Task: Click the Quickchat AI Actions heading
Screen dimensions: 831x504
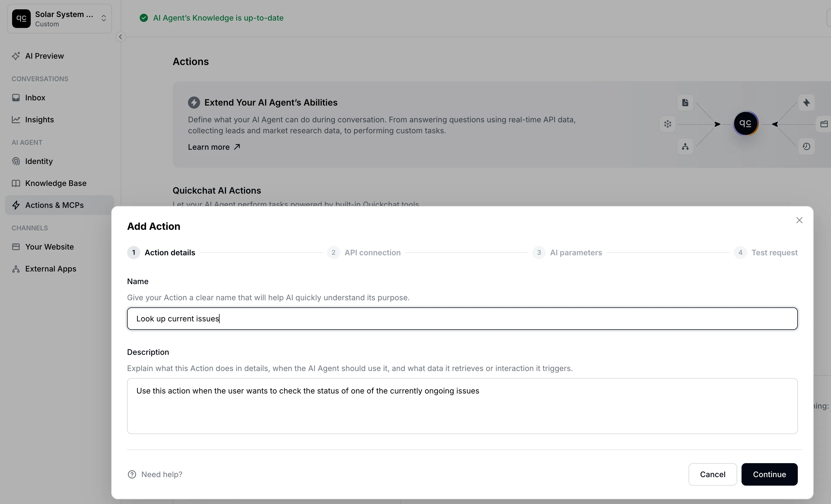Action: tap(217, 191)
